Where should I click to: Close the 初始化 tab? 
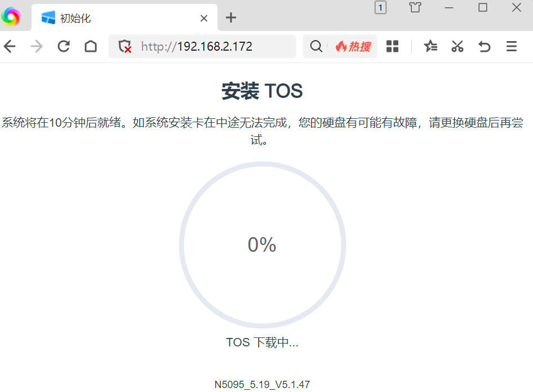click(204, 18)
